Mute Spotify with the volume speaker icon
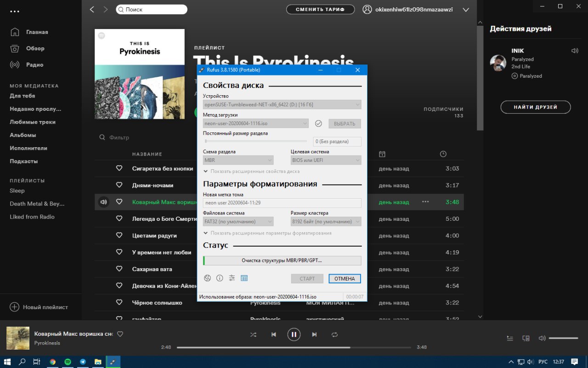The height and width of the screenshot is (368, 588). (542, 338)
